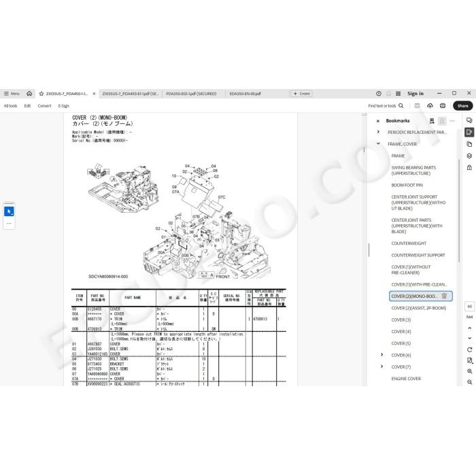Open CENTER JOINT SUPPORT without blade bookmark
The height and width of the screenshot is (476, 476).
pos(418,203)
